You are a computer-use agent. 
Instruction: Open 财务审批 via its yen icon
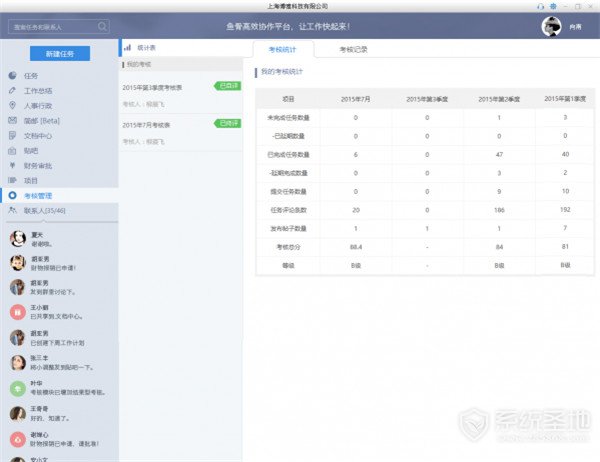[13, 165]
